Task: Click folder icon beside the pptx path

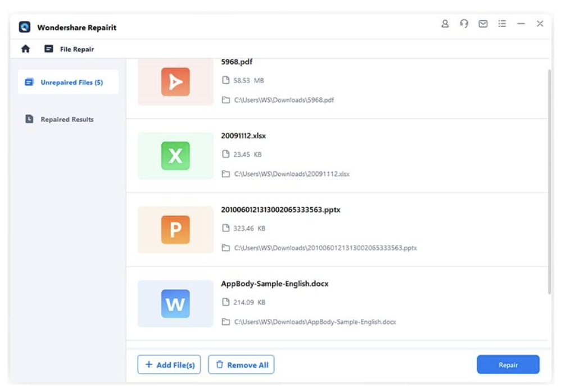Action: click(226, 248)
